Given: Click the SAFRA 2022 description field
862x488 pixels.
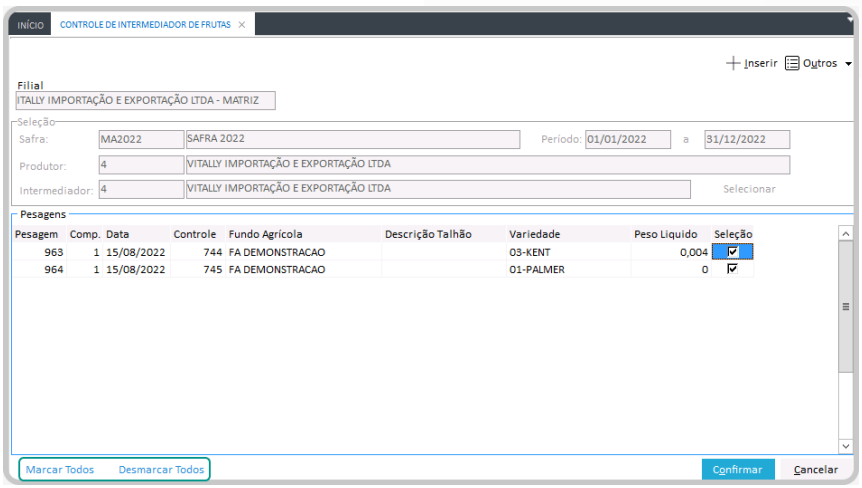Looking at the screenshot, I should pyautogui.click(x=353, y=140).
